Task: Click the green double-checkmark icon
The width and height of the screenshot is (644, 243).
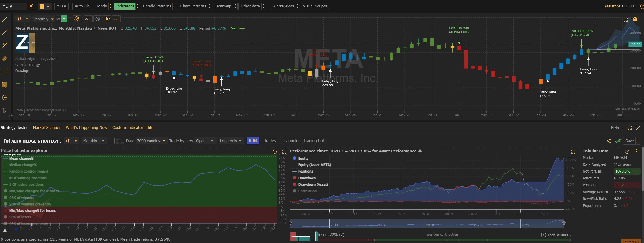Action: (618, 141)
